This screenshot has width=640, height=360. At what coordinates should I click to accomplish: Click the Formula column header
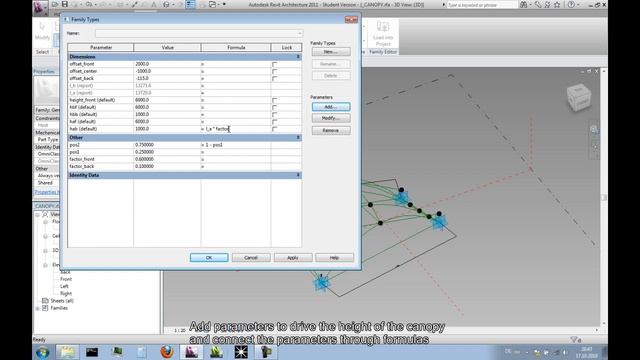coord(236,48)
